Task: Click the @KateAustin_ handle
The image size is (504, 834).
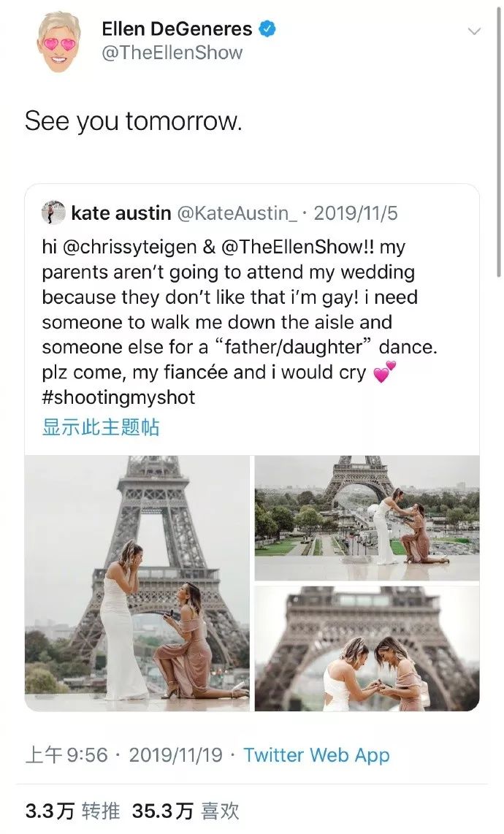Action: (x=237, y=213)
